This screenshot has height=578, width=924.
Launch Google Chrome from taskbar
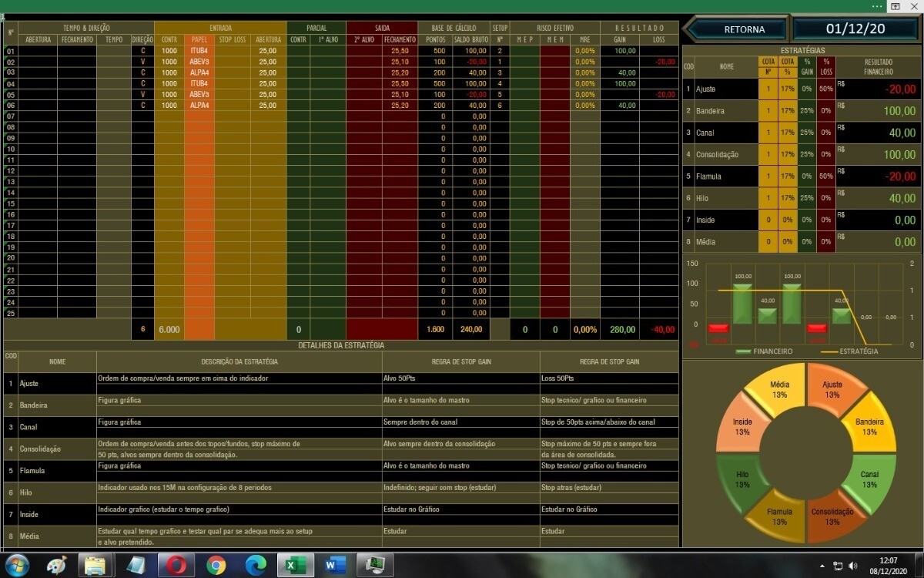point(216,565)
